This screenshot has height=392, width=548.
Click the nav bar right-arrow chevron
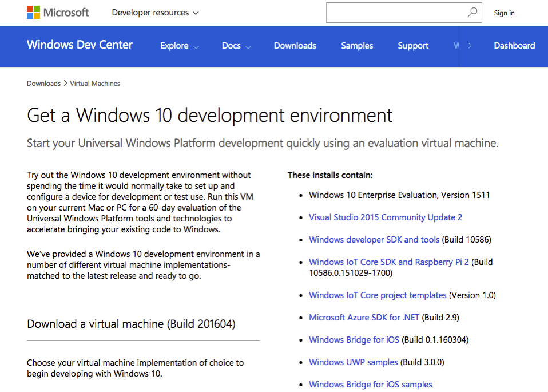470,46
